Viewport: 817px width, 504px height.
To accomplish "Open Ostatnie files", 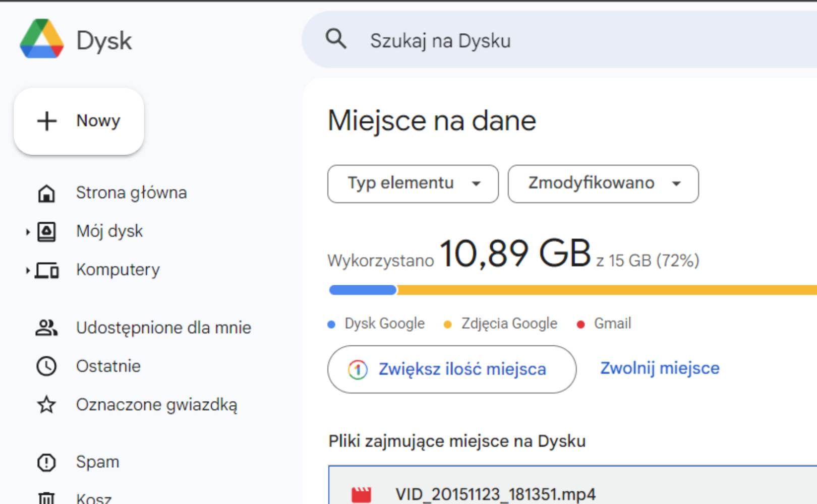I will pos(108,366).
